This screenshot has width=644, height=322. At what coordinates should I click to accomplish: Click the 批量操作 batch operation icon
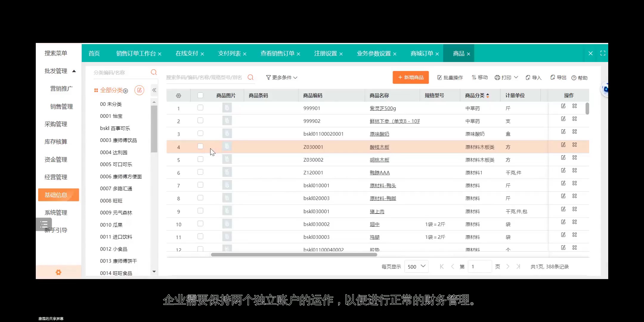[x=439, y=77]
